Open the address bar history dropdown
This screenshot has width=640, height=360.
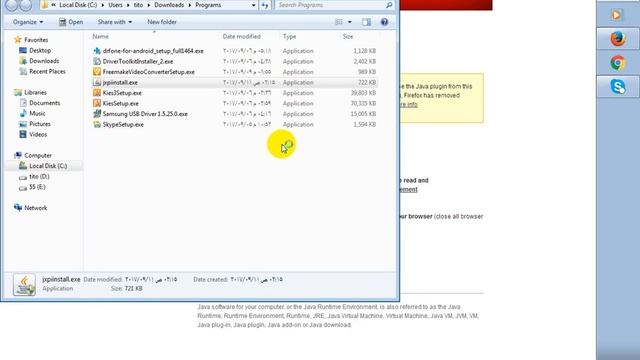253,5
